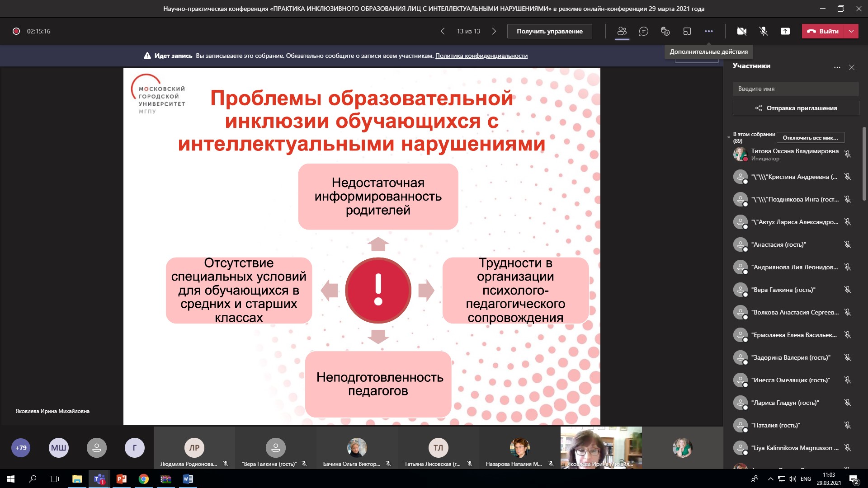Click the share content icon
868x488 pixels.
click(785, 31)
